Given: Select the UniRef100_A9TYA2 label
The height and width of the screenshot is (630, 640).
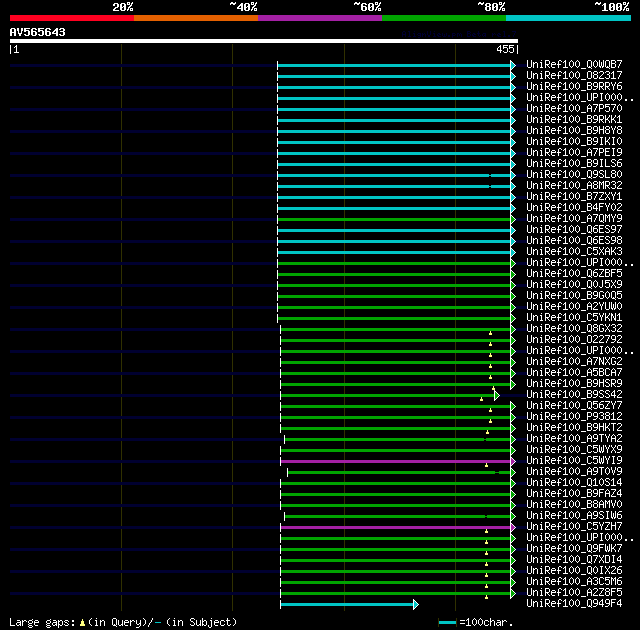Looking at the screenshot, I should coord(574,439).
